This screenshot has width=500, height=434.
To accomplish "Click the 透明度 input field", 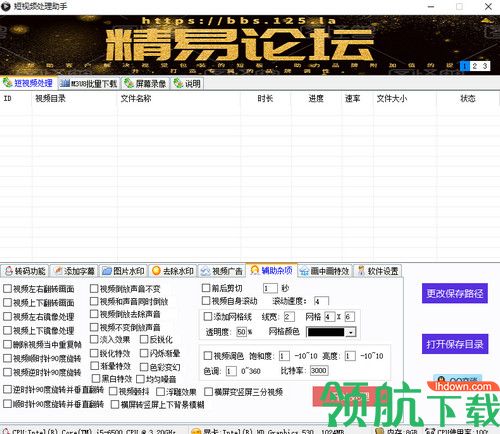I will (241, 332).
